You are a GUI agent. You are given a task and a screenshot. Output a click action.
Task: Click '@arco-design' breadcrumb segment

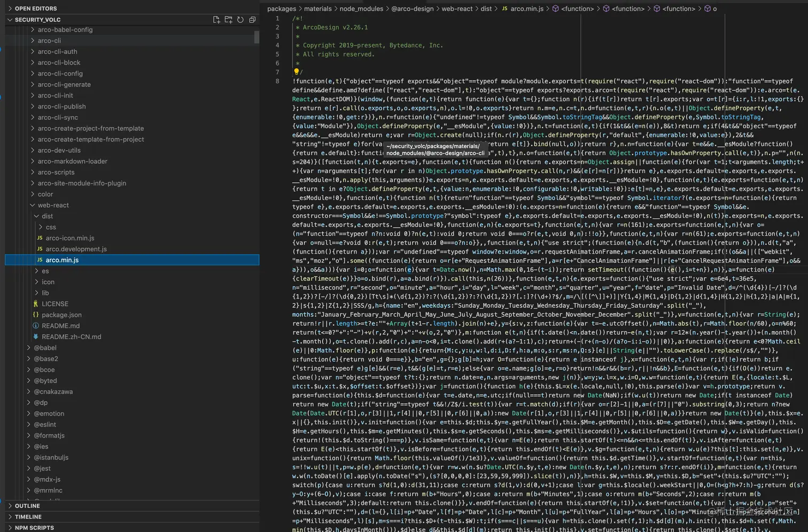(x=413, y=9)
